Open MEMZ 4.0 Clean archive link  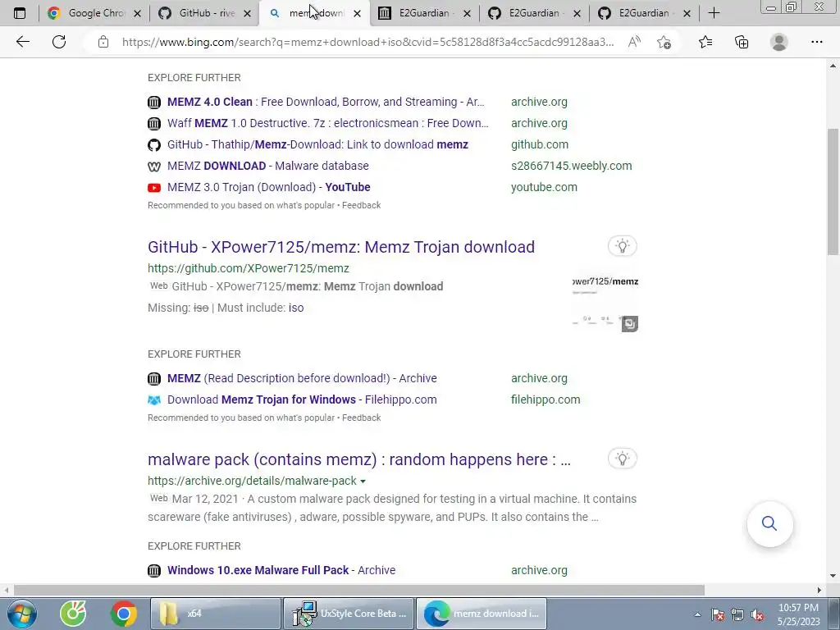point(325,102)
